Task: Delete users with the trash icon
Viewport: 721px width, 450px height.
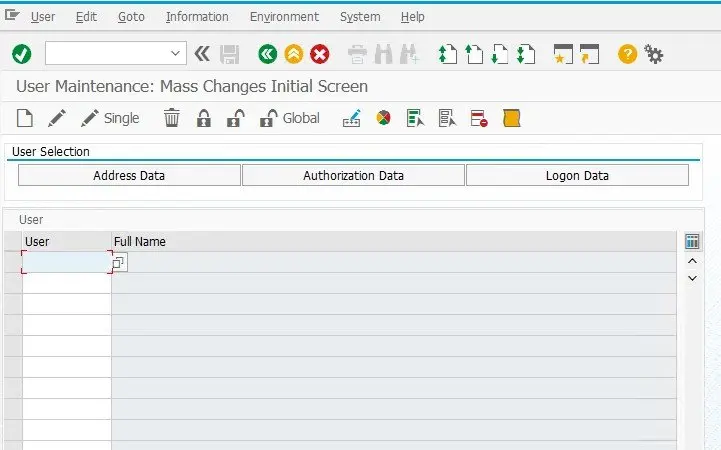Action: coord(172,118)
